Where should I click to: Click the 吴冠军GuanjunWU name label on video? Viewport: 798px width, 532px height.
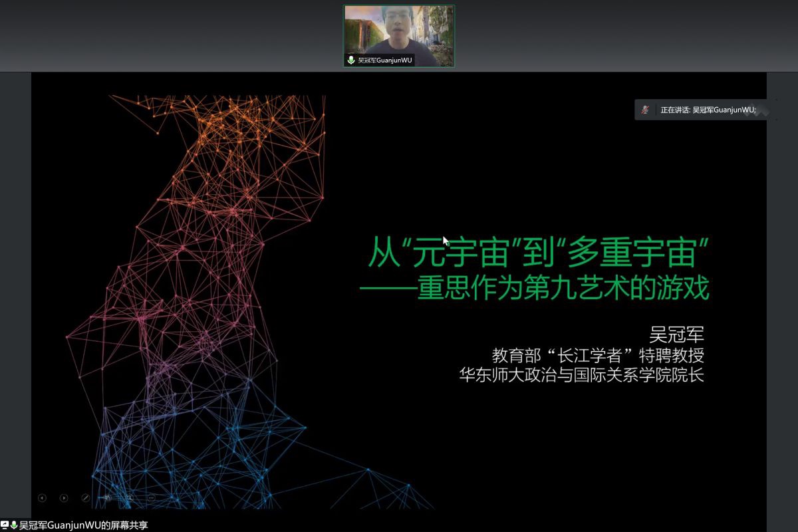coord(385,61)
